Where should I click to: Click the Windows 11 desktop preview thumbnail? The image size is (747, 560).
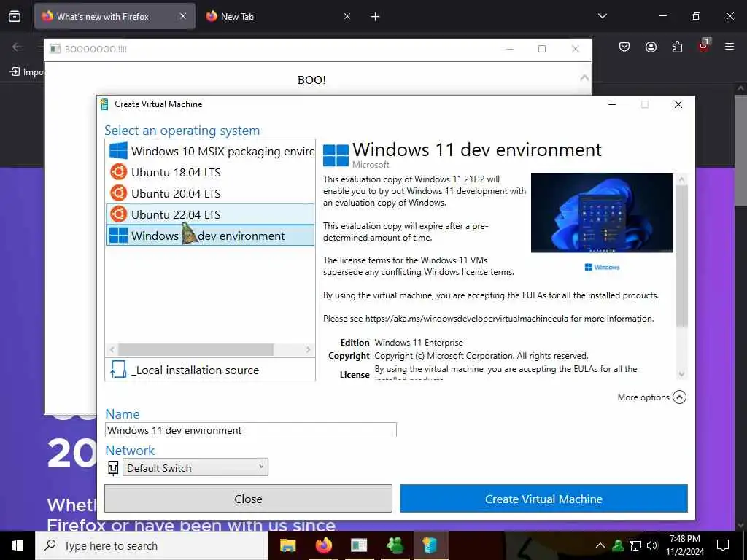[602, 212]
